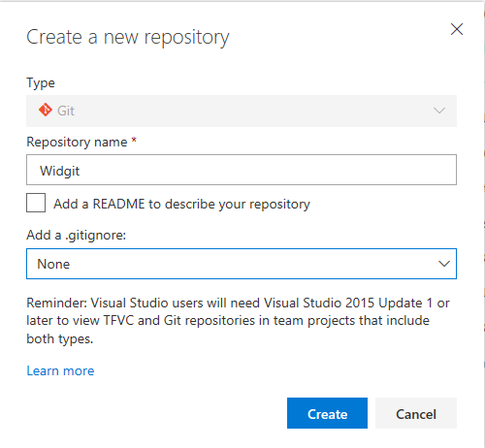Click the 'Create a new repository' heading
The height and width of the screenshot is (448, 485).
point(128,38)
